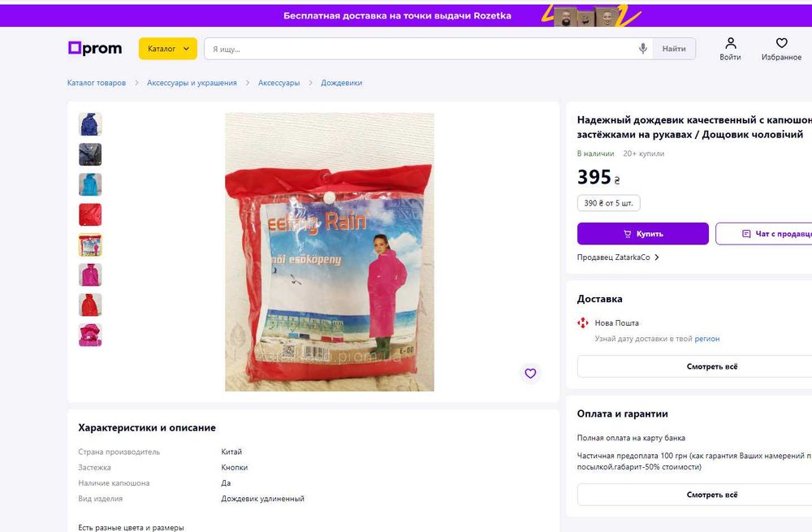812x532 pixels.
Task: Click the cart icon on Купить button
Action: coord(627,234)
